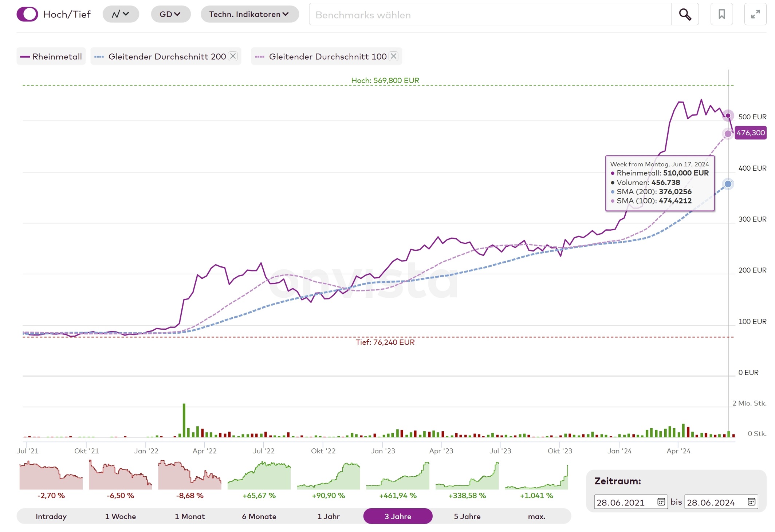Image resolution: width=775 pixels, height=532 pixels.
Task: Toggle the Hoch/Tief switch
Action: pos(27,14)
